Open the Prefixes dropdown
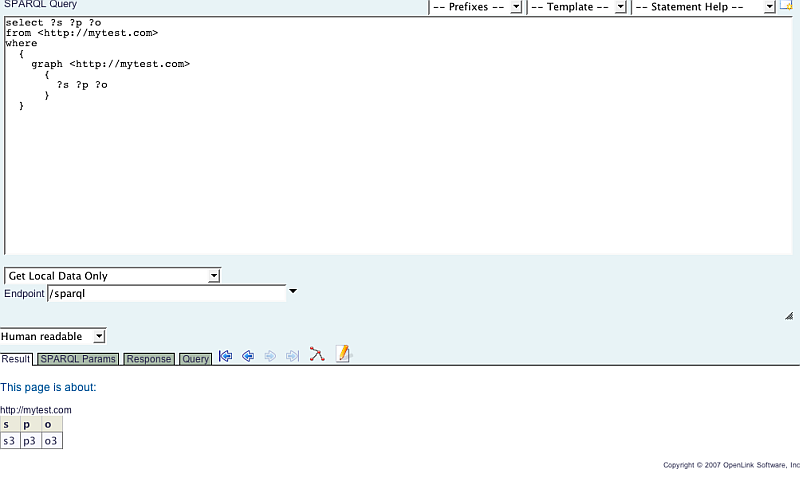Viewport: 800px width, 485px height. [476, 7]
